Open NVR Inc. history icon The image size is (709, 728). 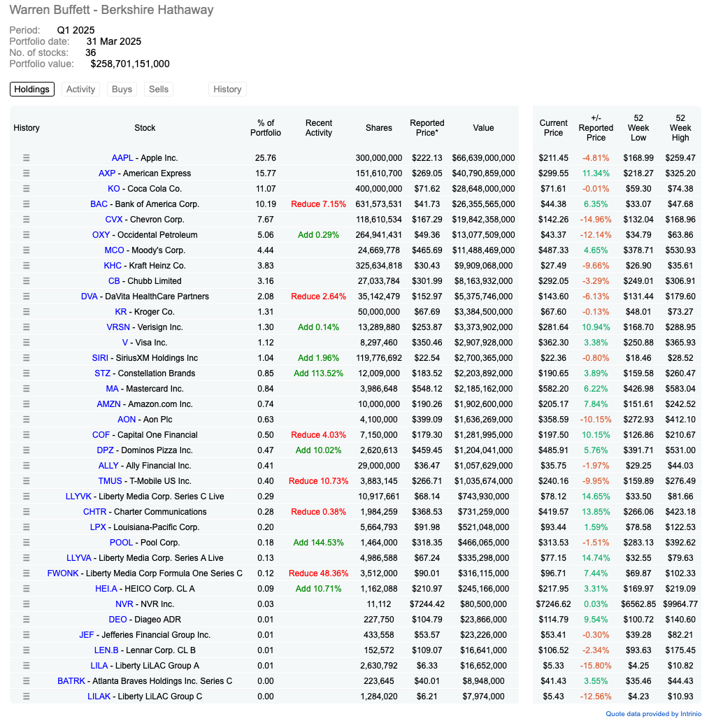coord(27,604)
